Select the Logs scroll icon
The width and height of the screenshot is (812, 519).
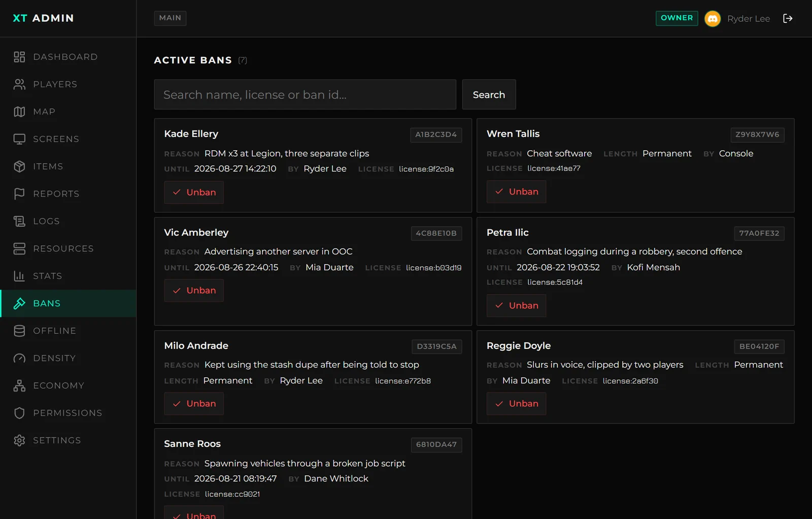coord(19,221)
